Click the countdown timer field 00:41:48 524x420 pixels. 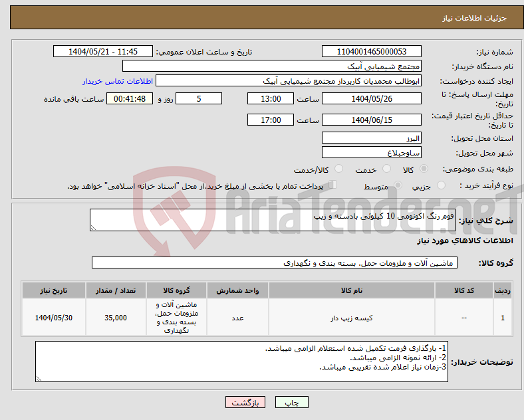point(130,99)
